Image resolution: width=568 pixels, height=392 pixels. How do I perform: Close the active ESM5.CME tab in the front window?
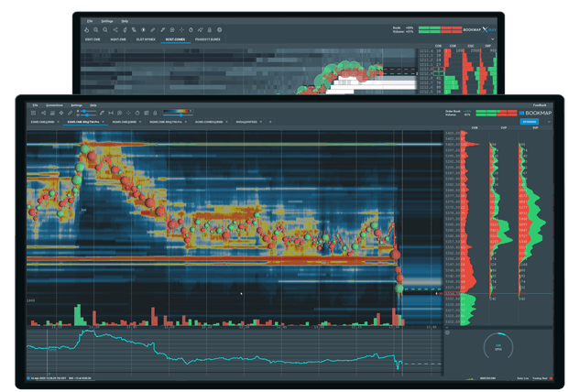point(103,122)
